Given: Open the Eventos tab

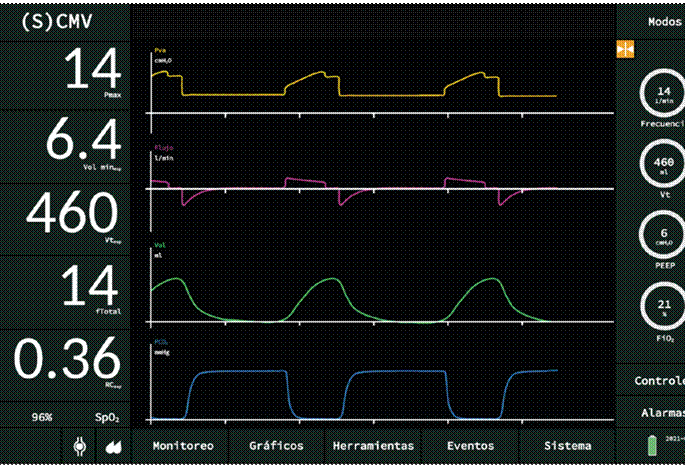Looking at the screenshot, I should click(470, 446).
